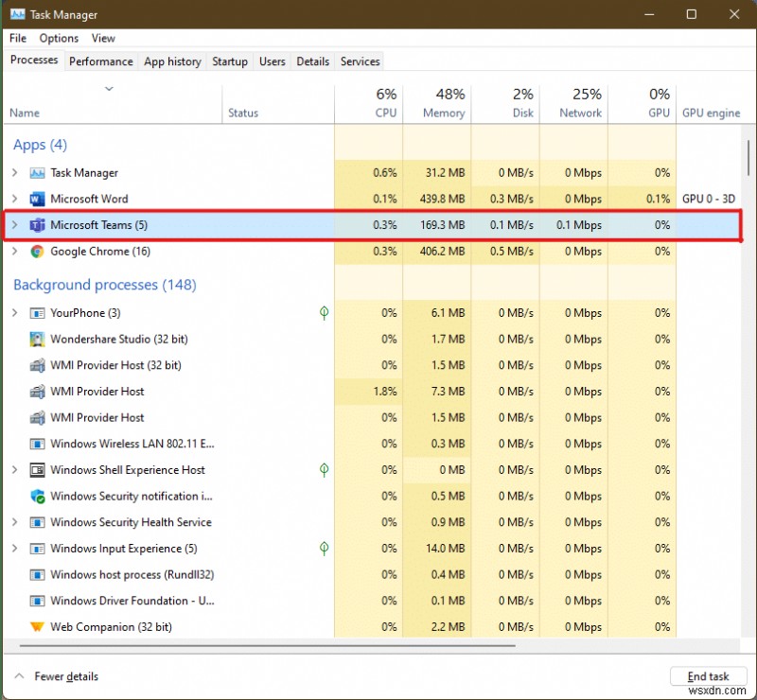Click the Microsoft Teams icon
The width and height of the screenshot is (757, 700).
[37, 225]
